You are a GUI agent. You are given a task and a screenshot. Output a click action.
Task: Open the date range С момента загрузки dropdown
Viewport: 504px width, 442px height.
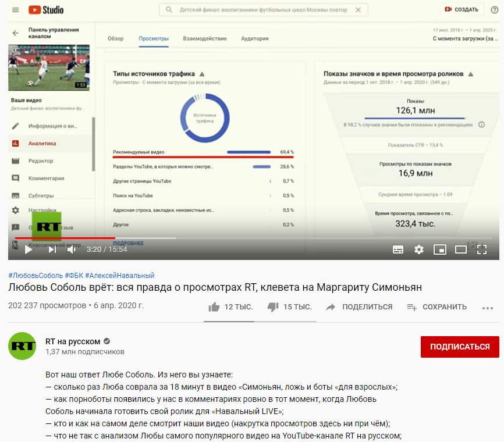[465, 38]
